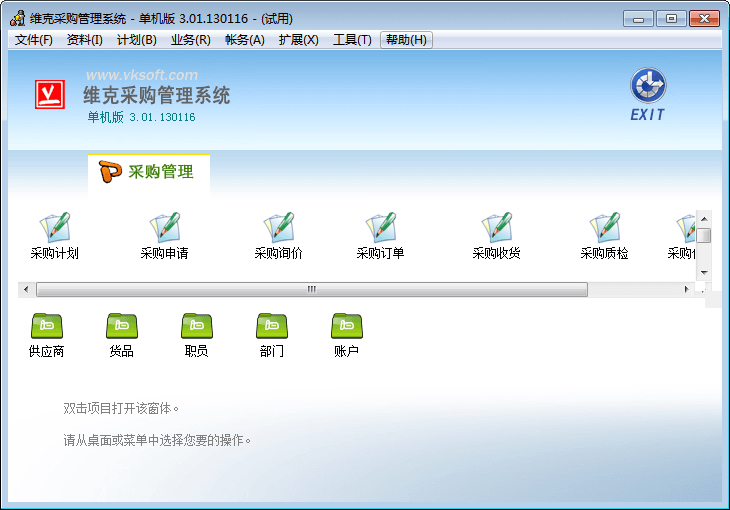Click the horizontal scrollbar left arrow
Image resolution: width=730 pixels, height=510 pixels.
(x=26, y=289)
